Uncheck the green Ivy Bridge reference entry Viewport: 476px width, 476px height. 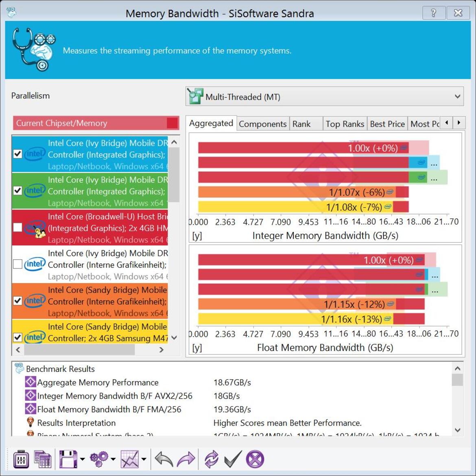17,191
